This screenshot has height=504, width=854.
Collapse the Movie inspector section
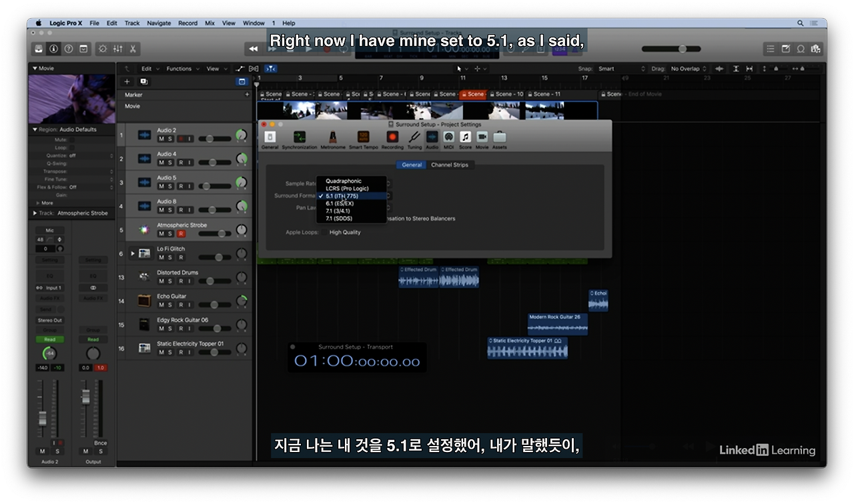pos(35,68)
